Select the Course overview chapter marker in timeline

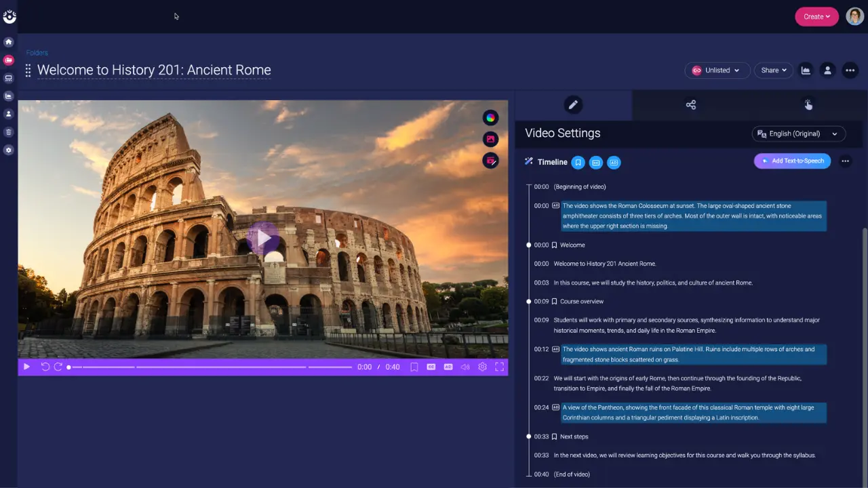[x=581, y=302]
